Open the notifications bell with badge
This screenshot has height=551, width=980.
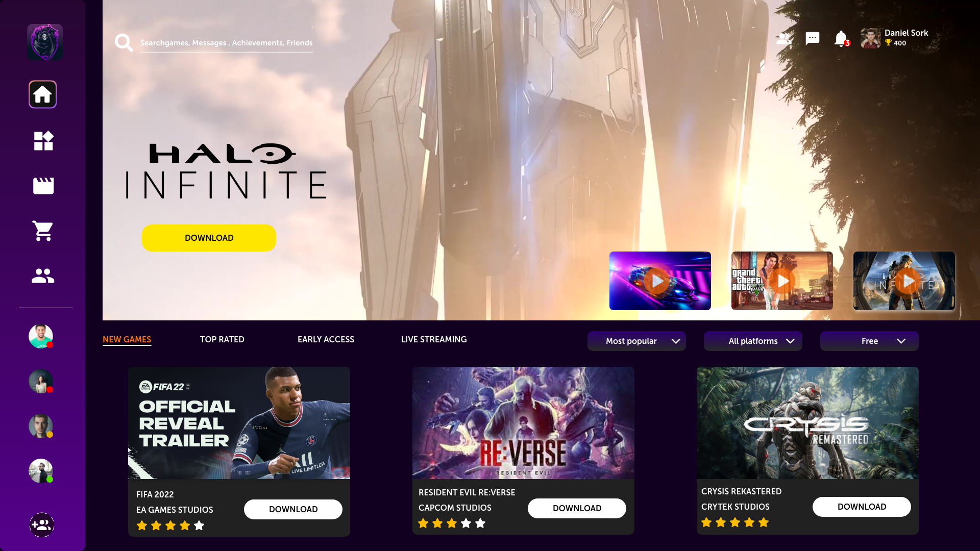[x=841, y=38]
